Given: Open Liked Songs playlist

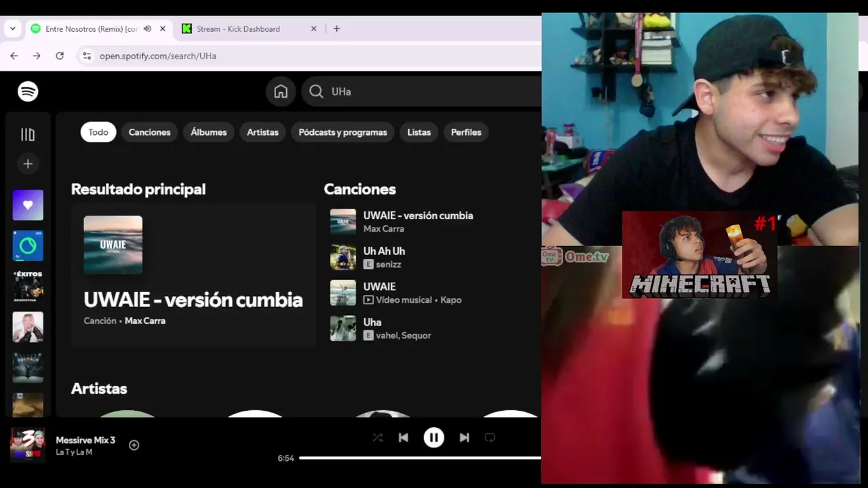Looking at the screenshot, I should [x=28, y=205].
